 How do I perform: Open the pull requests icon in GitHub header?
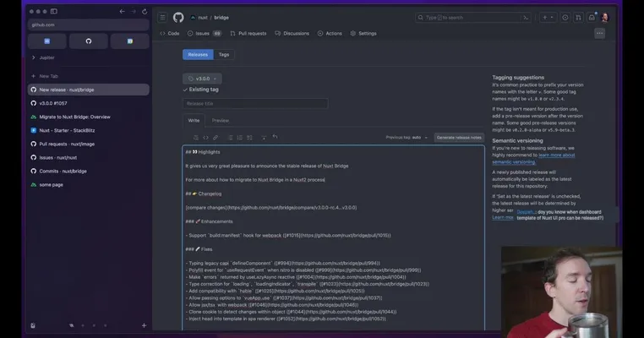pos(578,17)
